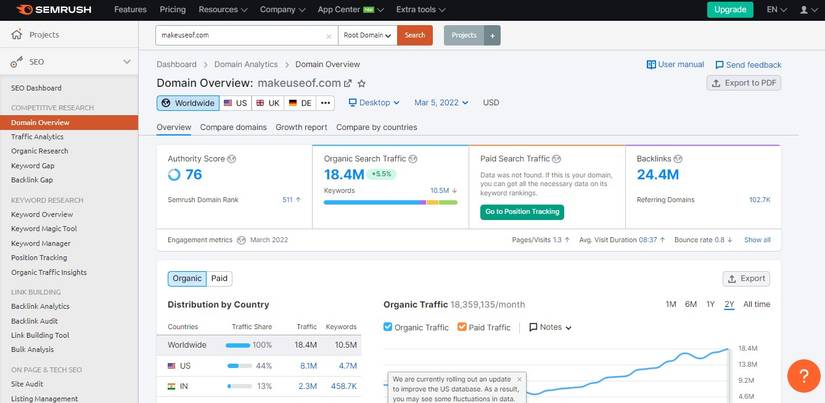Switch to the Compare domains tab
Viewport: 825px width, 403px height.
tap(233, 127)
